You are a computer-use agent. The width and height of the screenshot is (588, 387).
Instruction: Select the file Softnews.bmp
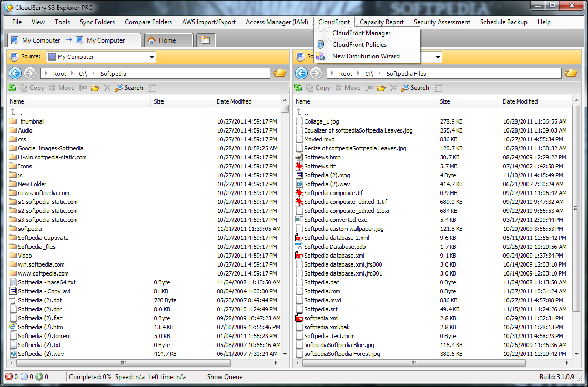[322, 157]
